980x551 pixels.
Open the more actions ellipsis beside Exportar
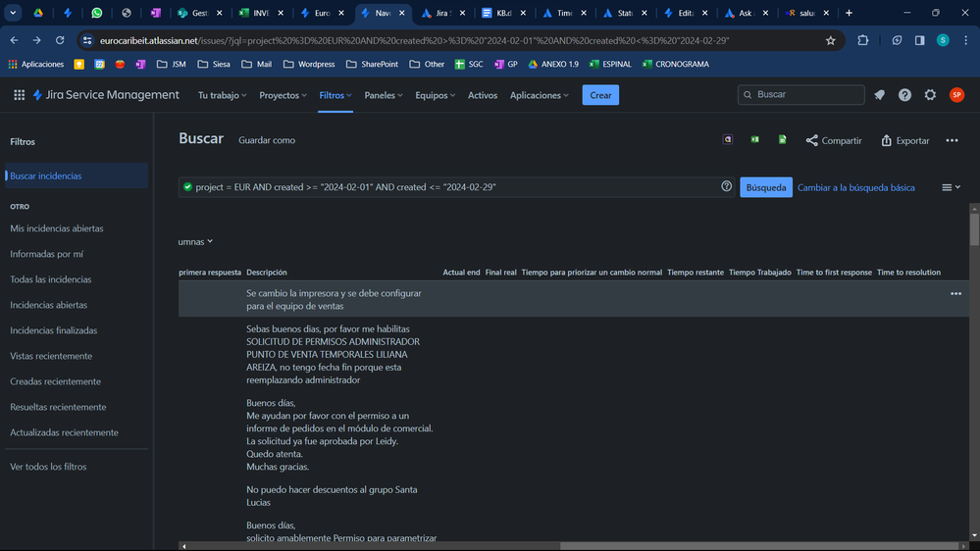coord(952,140)
